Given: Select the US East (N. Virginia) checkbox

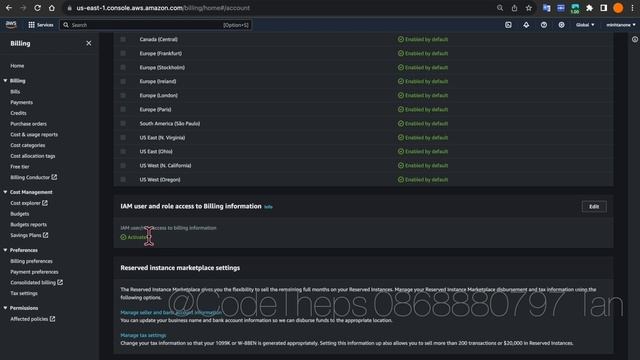Looking at the screenshot, I should pyautogui.click(x=123, y=138).
